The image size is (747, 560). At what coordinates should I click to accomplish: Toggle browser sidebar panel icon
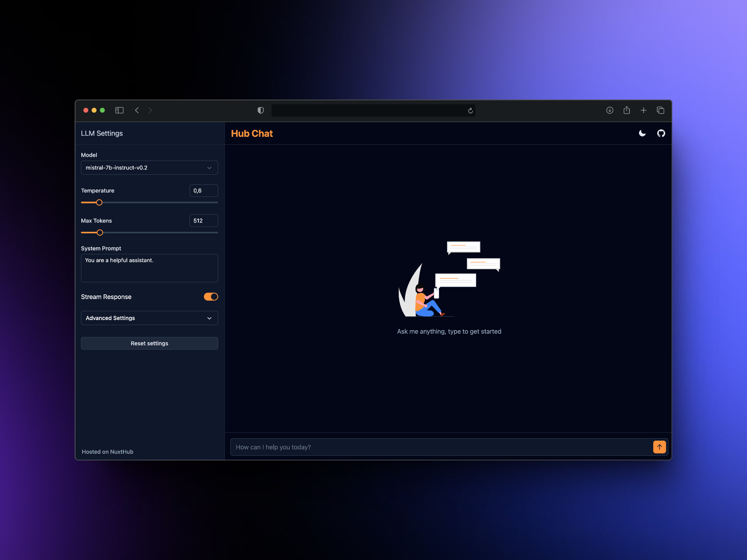click(x=119, y=110)
